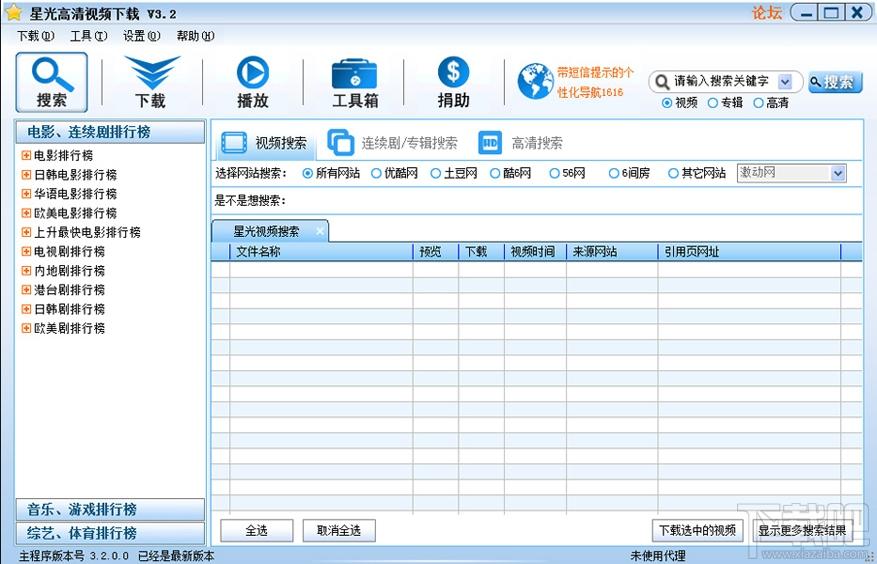Expand the 欧美剧排行榜 tree node

[x=26, y=328]
